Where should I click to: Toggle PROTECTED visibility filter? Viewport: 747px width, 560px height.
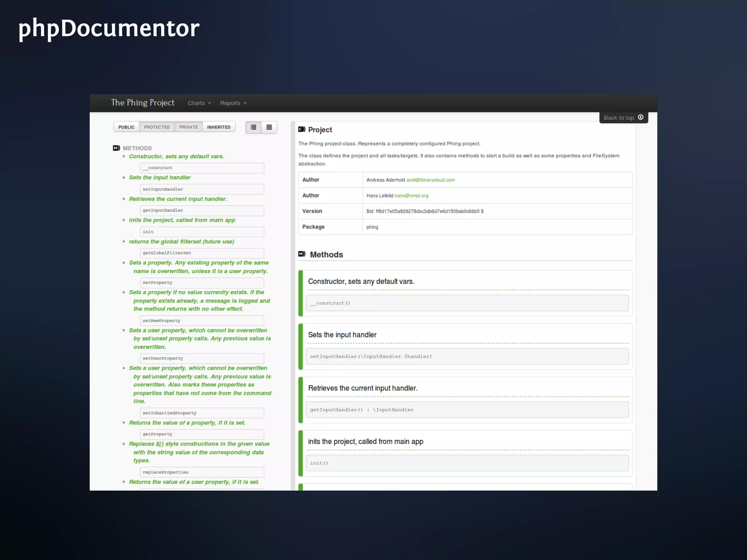coord(157,127)
